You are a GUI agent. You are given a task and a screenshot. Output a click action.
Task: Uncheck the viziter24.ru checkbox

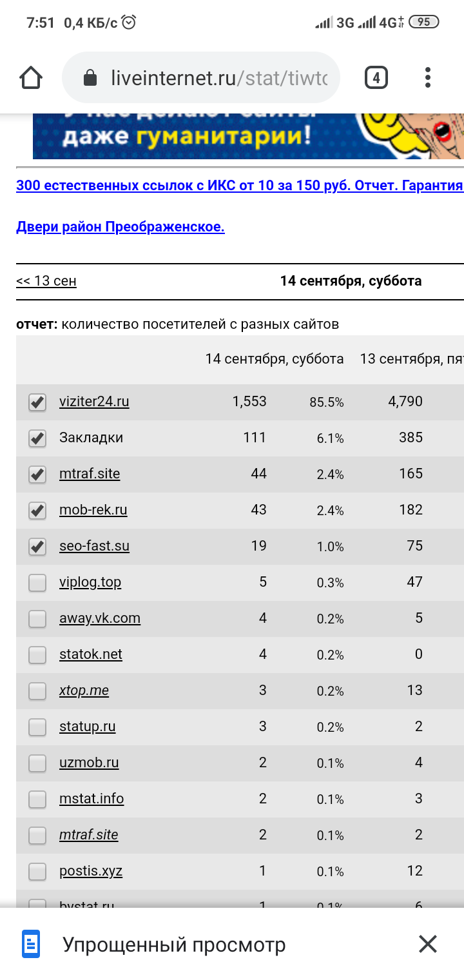(37, 402)
